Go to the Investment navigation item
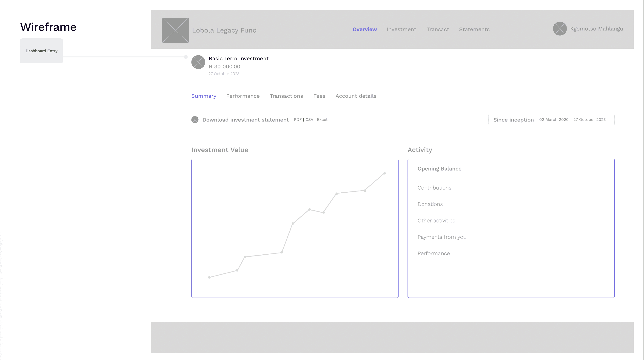 coord(401,29)
